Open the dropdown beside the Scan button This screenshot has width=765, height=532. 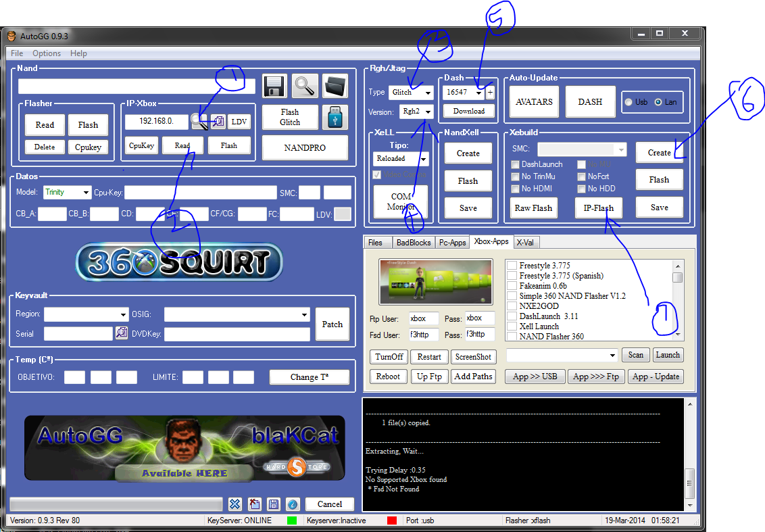562,356
